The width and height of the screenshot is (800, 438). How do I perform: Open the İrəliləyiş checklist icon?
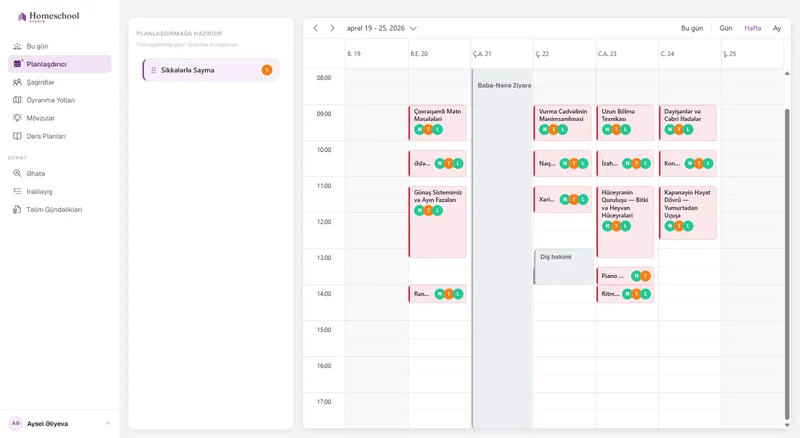[x=17, y=191]
